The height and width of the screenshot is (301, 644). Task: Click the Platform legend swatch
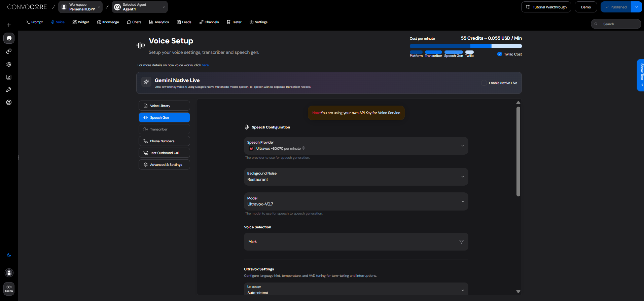pos(416,52)
